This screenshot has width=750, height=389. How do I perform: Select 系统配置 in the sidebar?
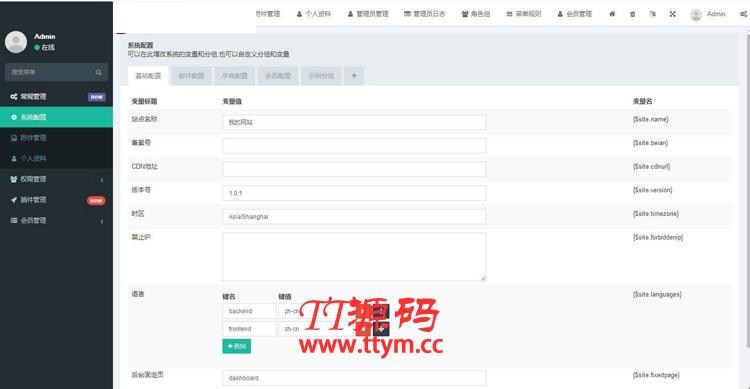[x=56, y=117]
